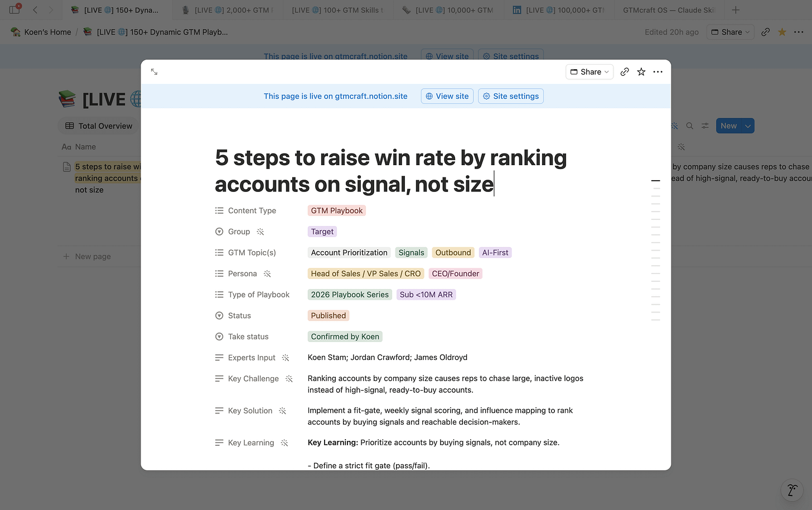
Task: Click AI sparkle icon next to Group
Action: tap(260, 232)
